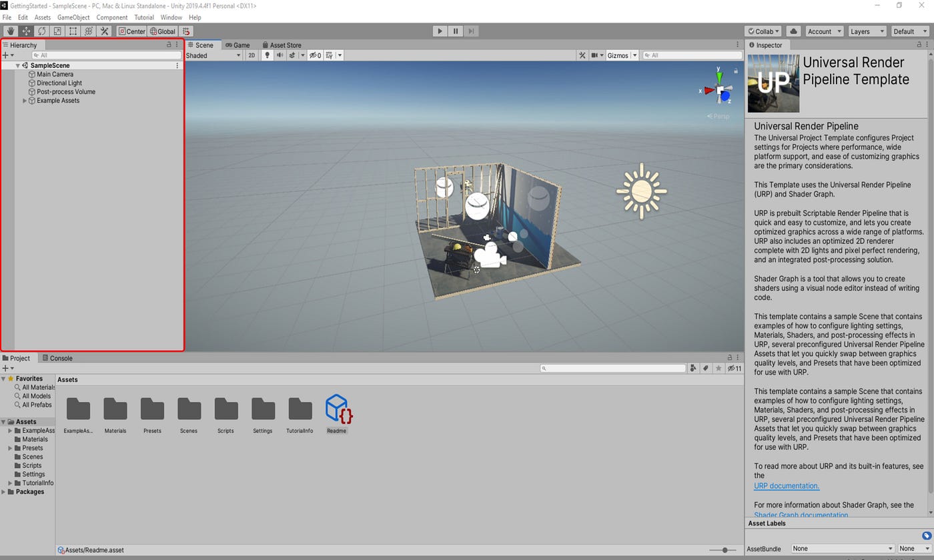Image resolution: width=934 pixels, height=560 pixels.
Task: Toggle Hierarchy panel lock icon
Action: pyautogui.click(x=169, y=45)
